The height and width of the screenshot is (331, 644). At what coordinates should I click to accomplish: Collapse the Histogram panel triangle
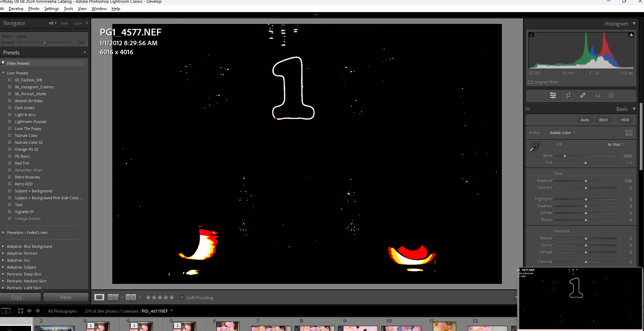634,24
